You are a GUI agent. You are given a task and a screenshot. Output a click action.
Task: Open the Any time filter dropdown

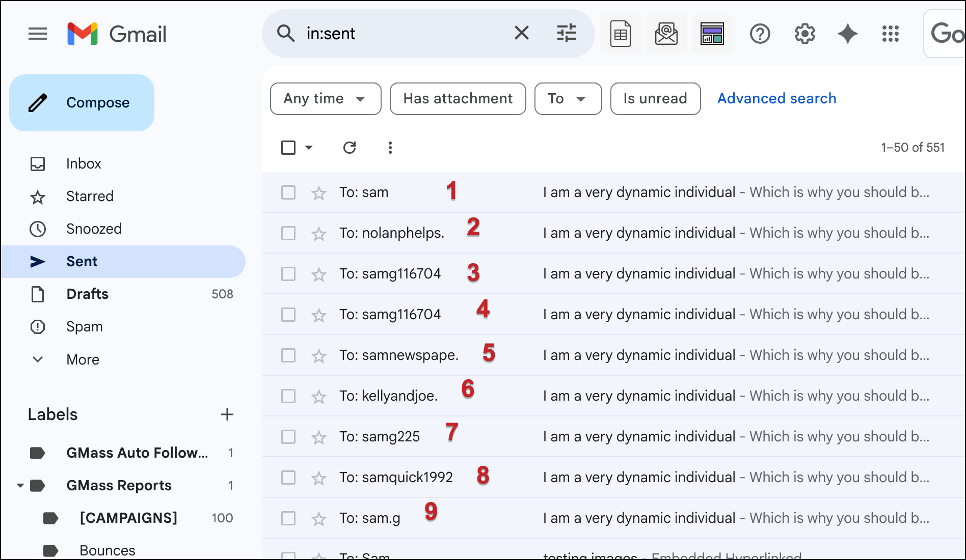(x=326, y=99)
